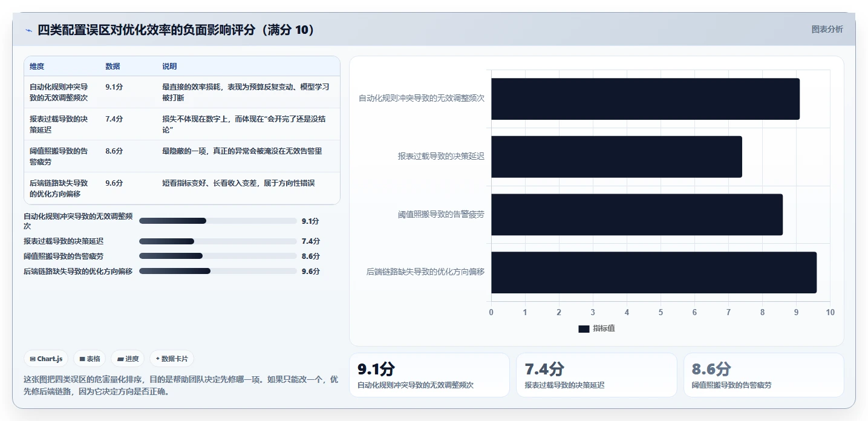868x421 pixels.
Task: Click progress value 7.4分 beside the bar
Action: coord(311,241)
